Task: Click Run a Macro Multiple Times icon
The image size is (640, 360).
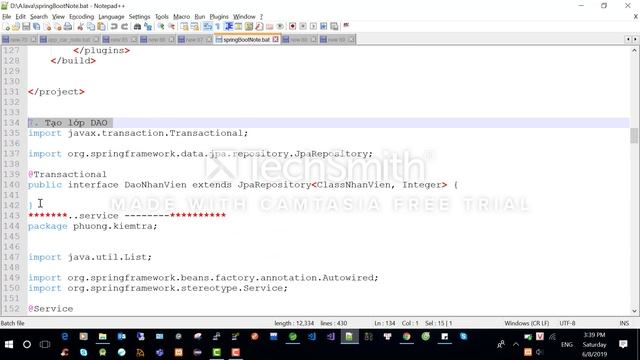Action: tap(324, 27)
